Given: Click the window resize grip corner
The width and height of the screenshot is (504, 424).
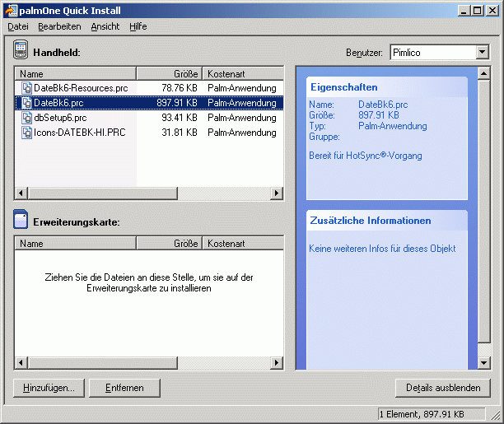Looking at the screenshot, I should click(x=495, y=415).
